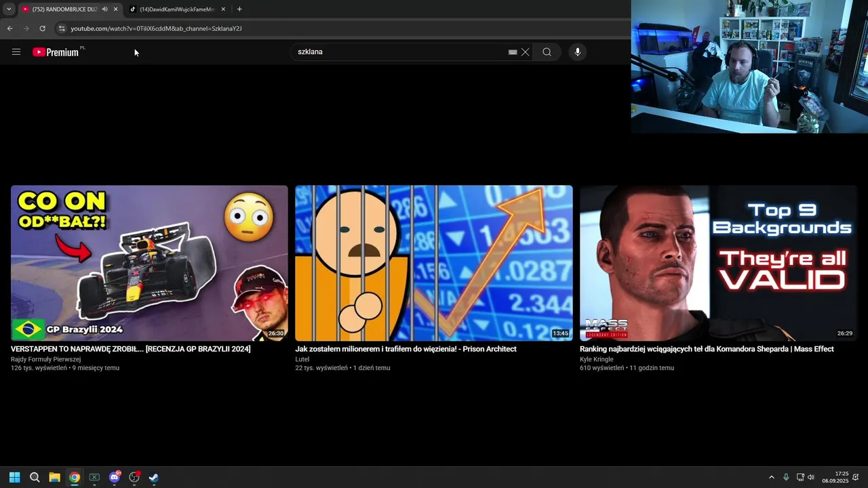The image size is (868, 488).
Task: Open the YouTube hamburger guide menu
Action: coord(16,52)
